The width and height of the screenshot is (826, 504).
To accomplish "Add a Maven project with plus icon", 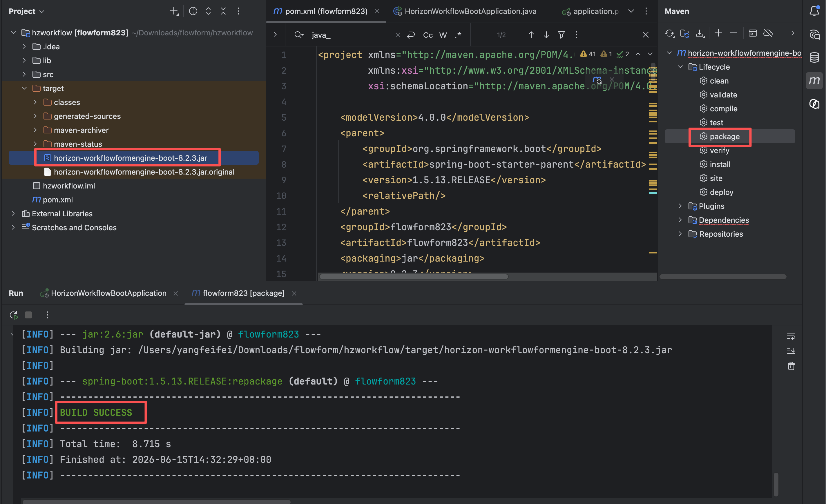I will [x=718, y=33].
